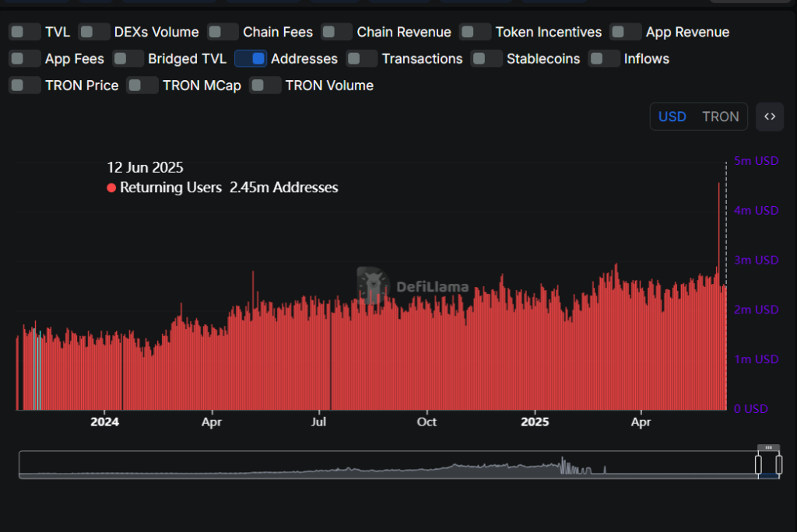The image size is (797, 532).
Task: Turn off the Addresses toggle
Action: (x=251, y=59)
